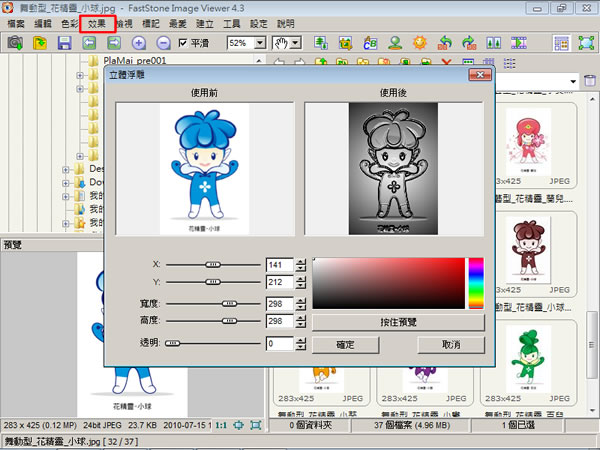The image size is (600, 450).
Task: Click the save (floppy disk) toolbar icon
Action: tap(64, 43)
